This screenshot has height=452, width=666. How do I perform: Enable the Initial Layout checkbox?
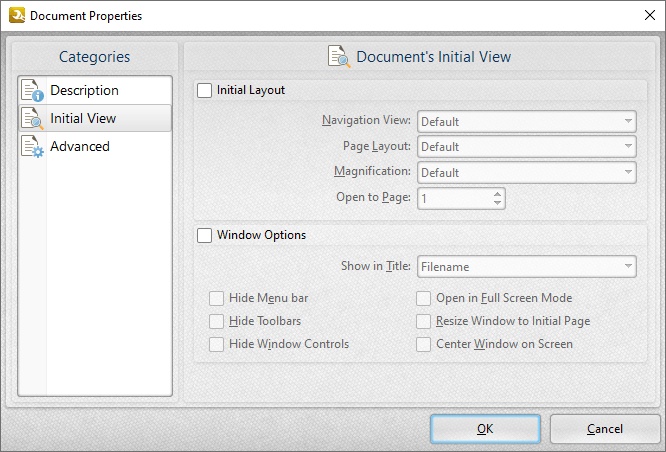point(204,90)
